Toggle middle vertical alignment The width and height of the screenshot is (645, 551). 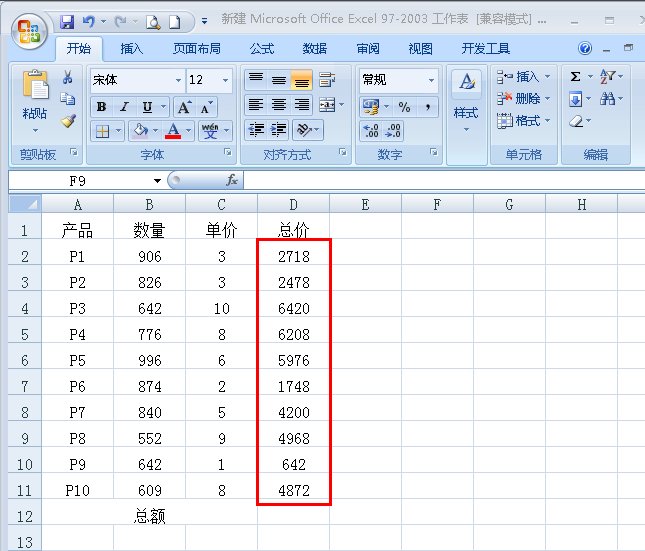[x=278, y=80]
